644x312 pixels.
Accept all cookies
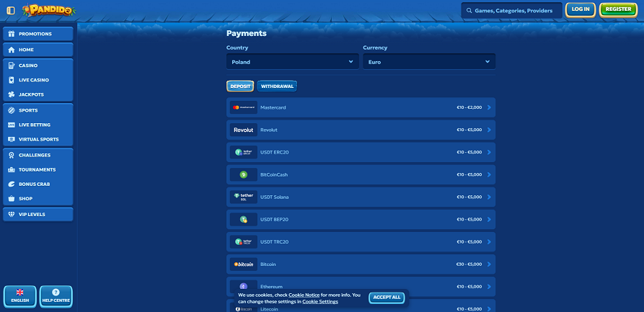point(387,298)
